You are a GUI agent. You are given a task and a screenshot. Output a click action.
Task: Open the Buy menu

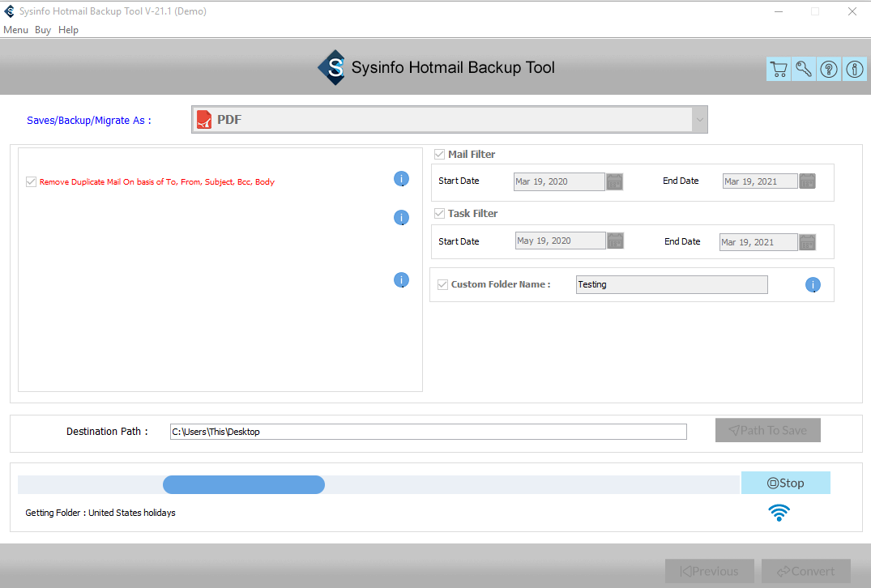pos(43,30)
